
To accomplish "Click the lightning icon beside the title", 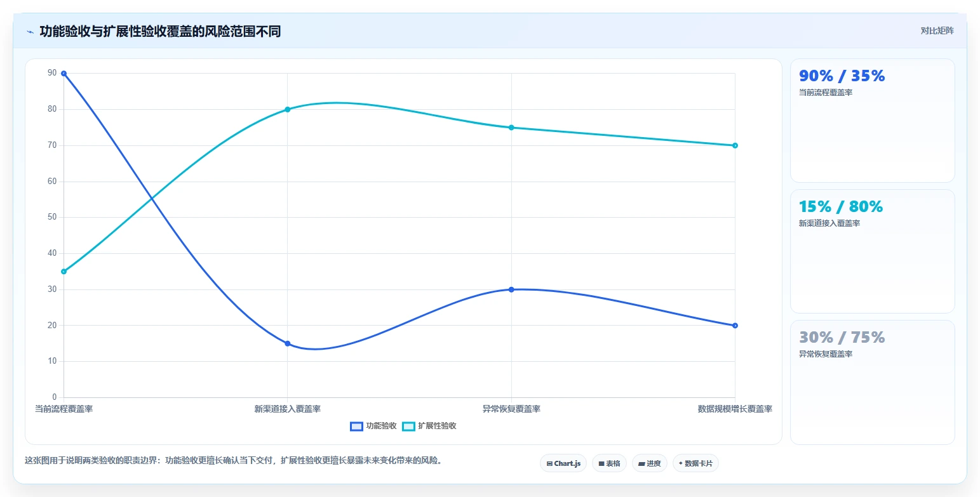I will [x=30, y=32].
